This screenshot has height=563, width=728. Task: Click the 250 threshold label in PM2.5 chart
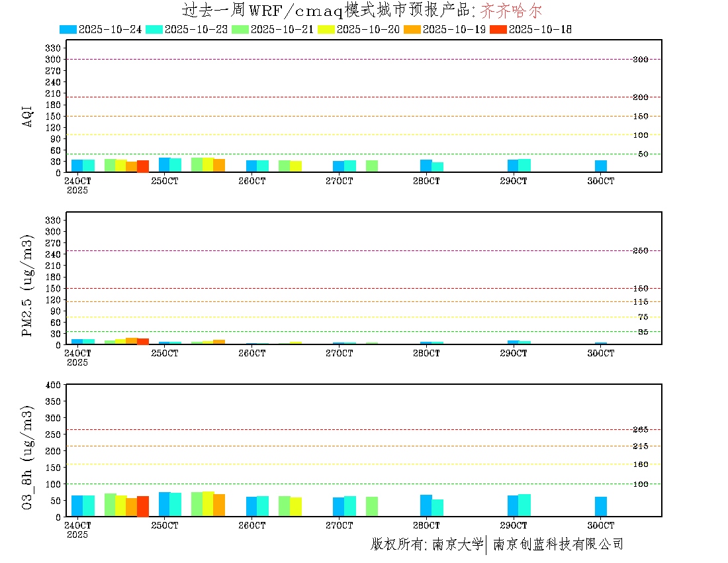pyautogui.click(x=640, y=251)
